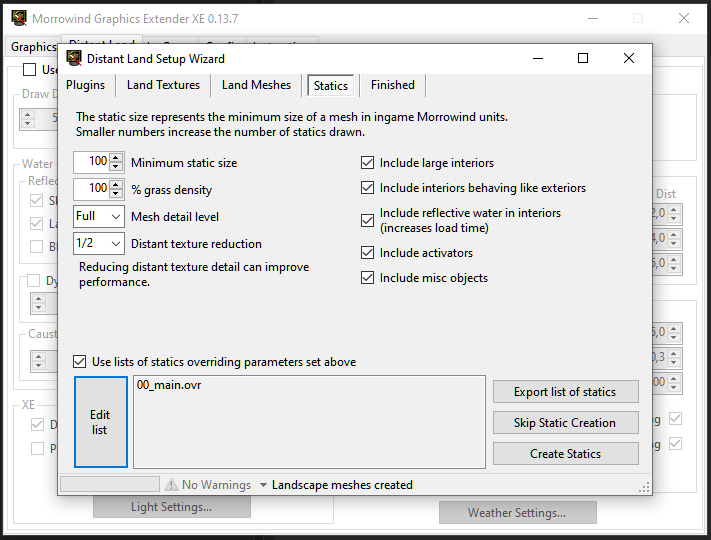Toggle the Include activators option
Viewport: 711px width, 540px height.
368,253
